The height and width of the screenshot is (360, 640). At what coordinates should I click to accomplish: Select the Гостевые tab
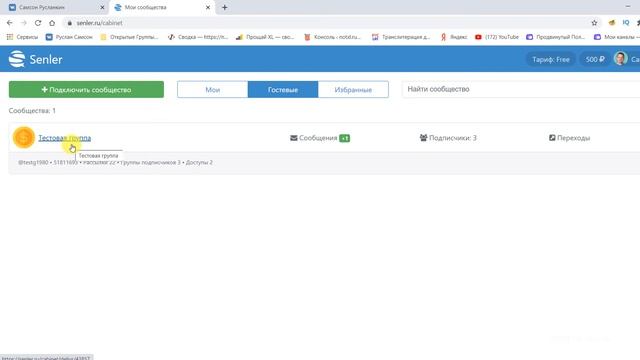point(282,89)
